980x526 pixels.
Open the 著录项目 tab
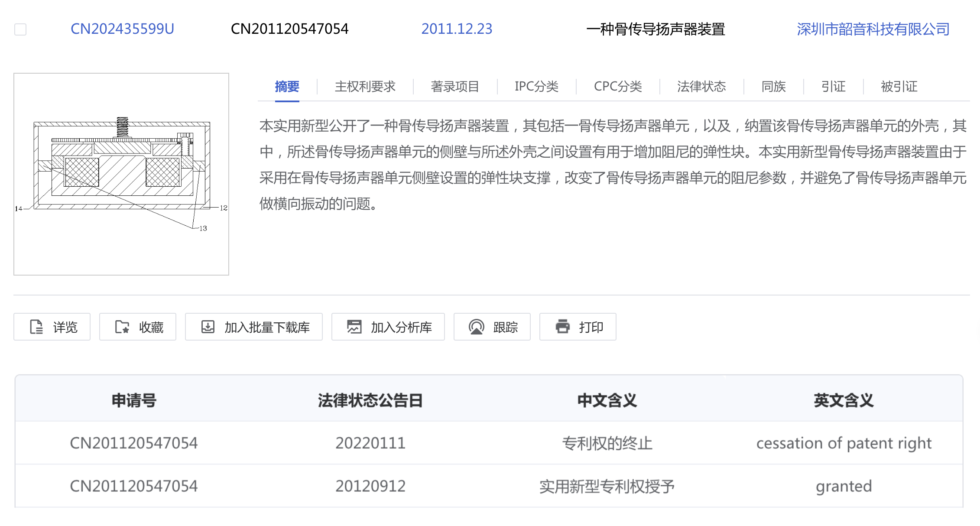pos(455,86)
